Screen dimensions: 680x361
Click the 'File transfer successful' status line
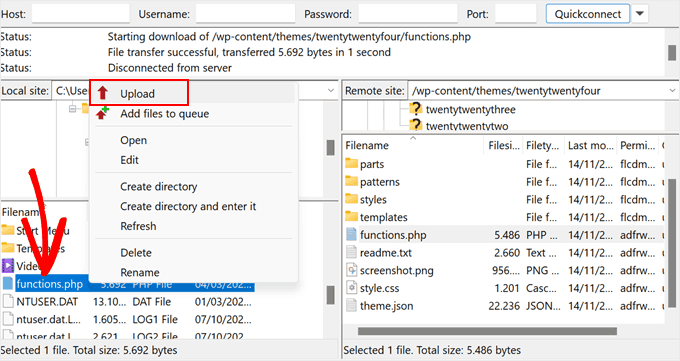(249, 53)
